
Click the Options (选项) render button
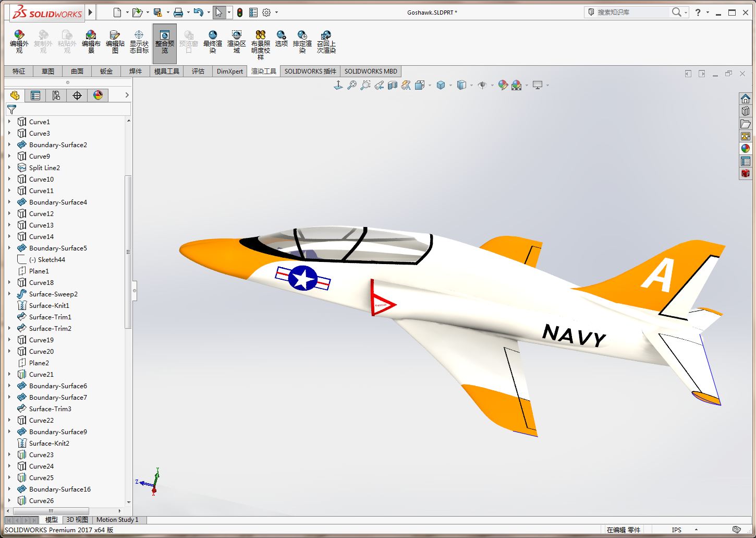[x=282, y=39]
